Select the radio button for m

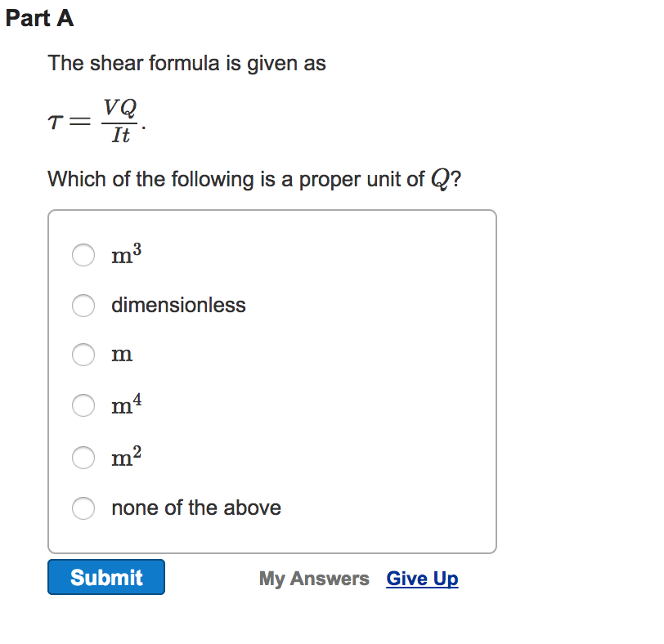[83, 355]
